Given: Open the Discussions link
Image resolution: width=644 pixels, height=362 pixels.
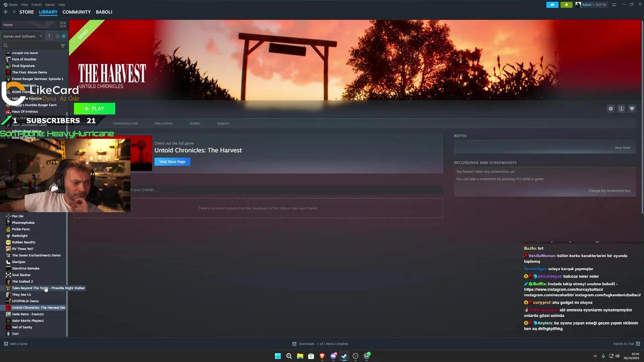Looking at the screenshot, I should (164, 123).
